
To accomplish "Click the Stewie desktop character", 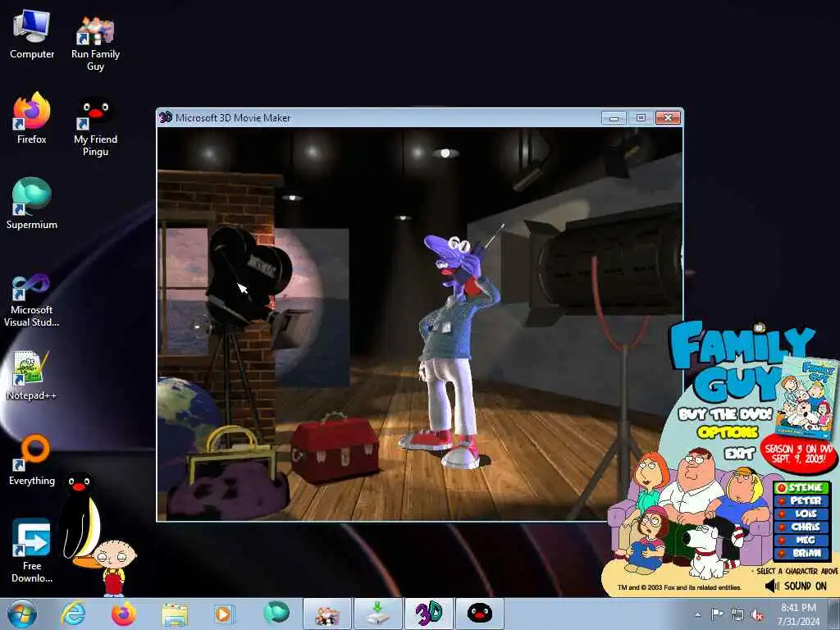I will coord(114,568).
